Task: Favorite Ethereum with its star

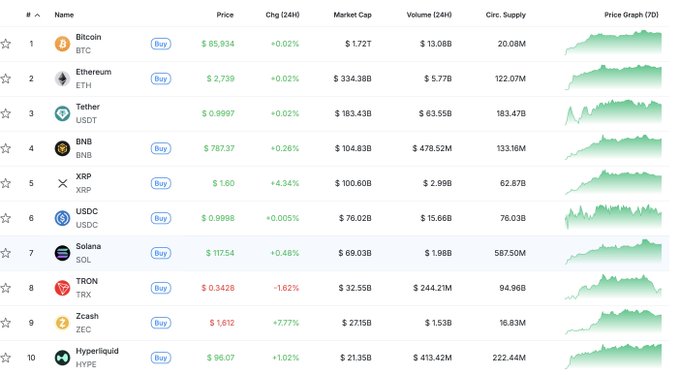Action: tap(6, 79)
